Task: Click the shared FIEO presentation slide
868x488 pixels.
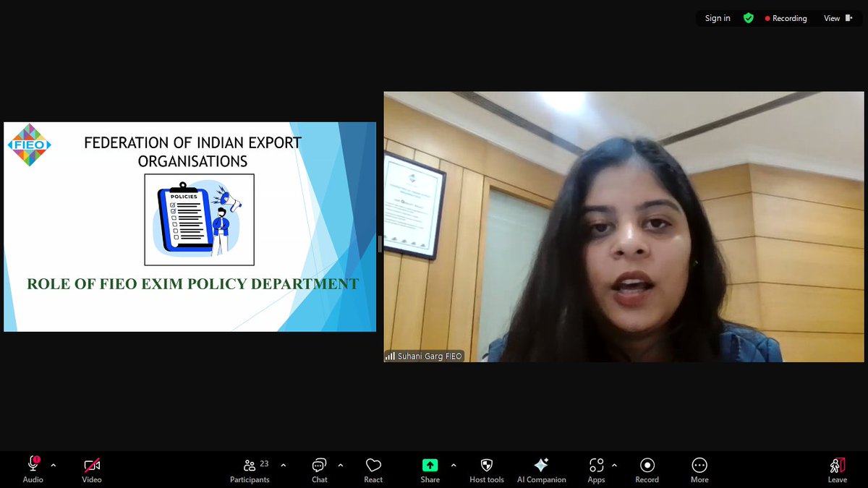Action: [x=190, y=227]
